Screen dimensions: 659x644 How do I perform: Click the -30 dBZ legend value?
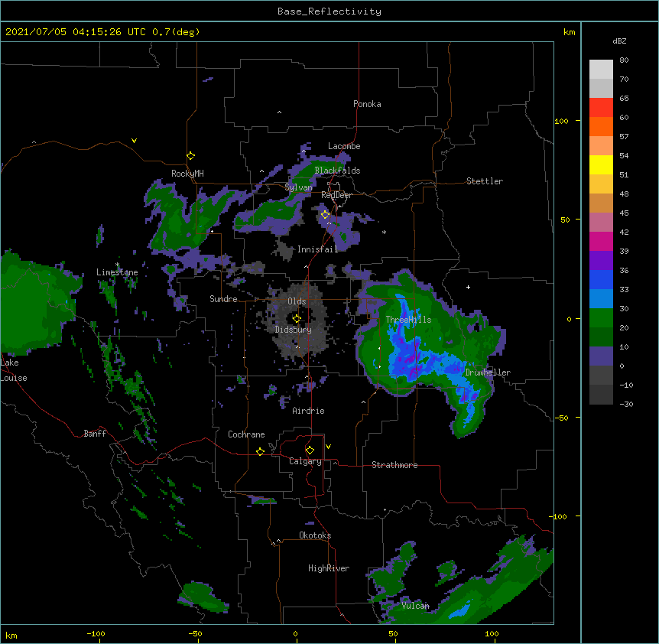point(626,405)
